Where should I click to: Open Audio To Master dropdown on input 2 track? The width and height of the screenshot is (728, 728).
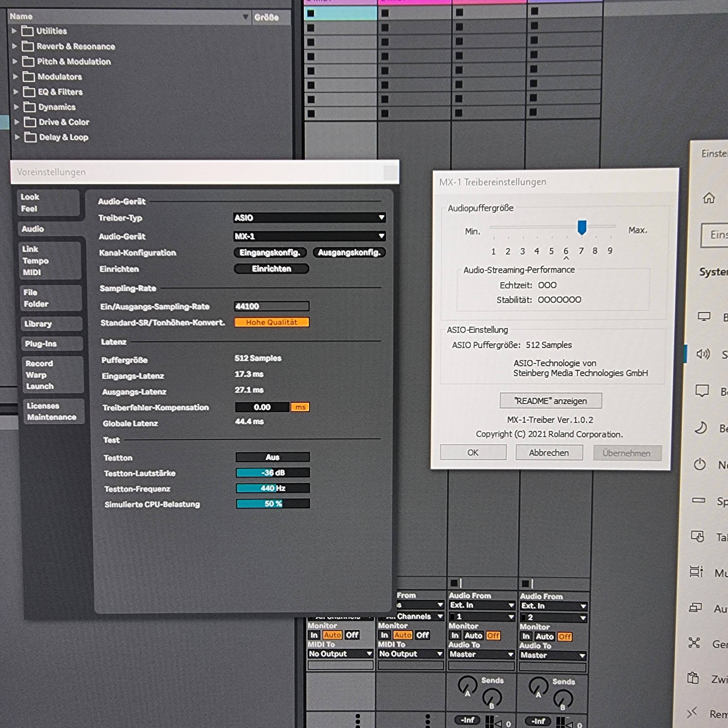[553, 655]
